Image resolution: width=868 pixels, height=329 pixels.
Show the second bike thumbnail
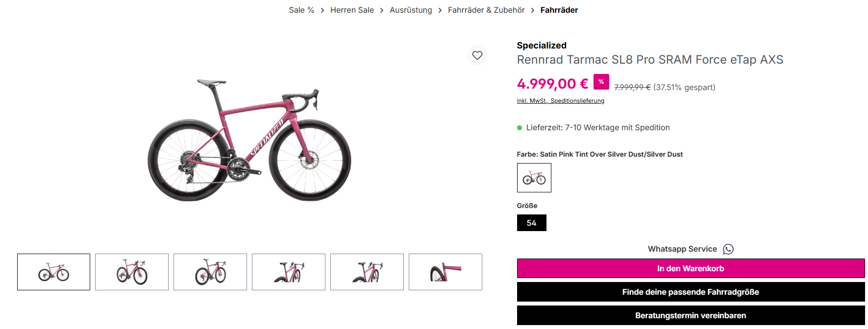pos(132,272)
